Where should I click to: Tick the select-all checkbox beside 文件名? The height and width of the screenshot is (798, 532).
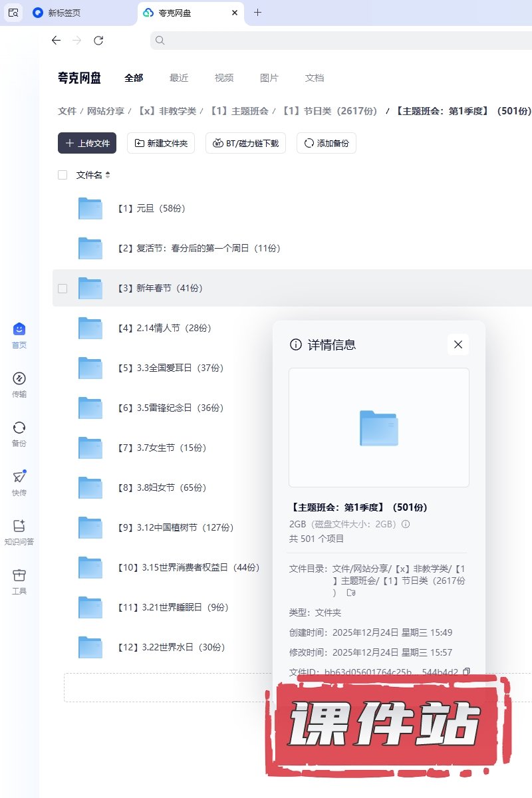[x=63, y=175]
